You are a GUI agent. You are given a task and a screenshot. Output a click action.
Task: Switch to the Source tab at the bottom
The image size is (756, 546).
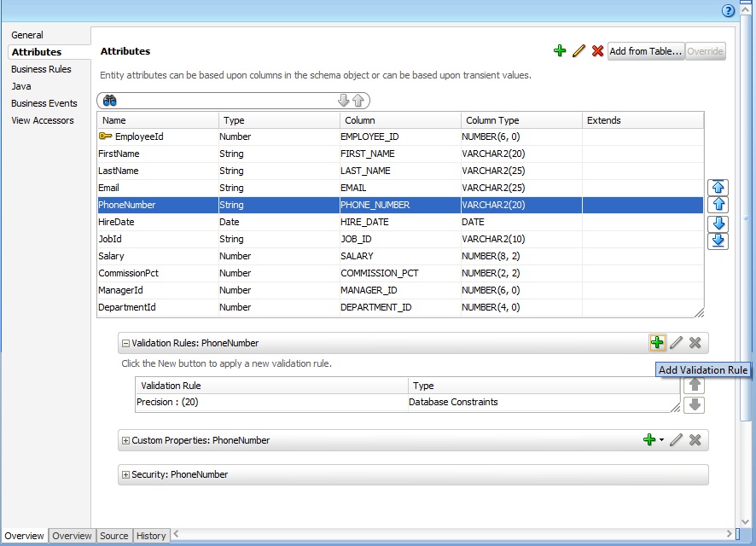(113, 536)
